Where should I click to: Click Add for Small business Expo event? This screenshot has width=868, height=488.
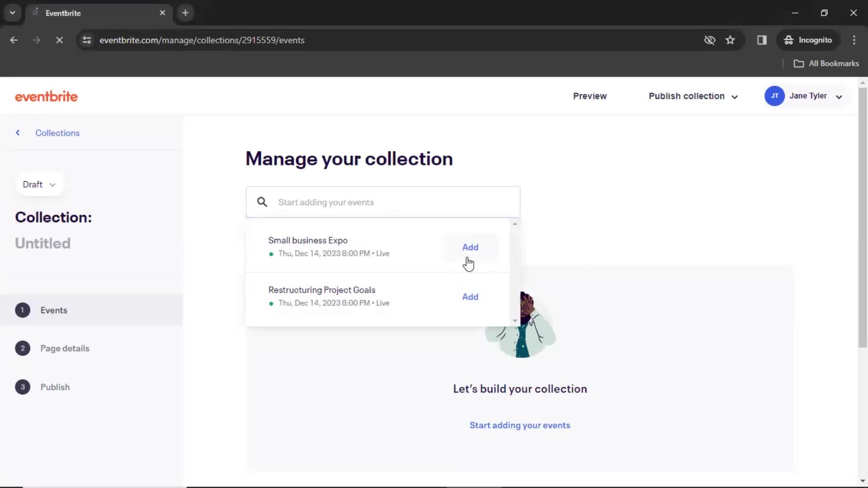[x=470, y=247]
